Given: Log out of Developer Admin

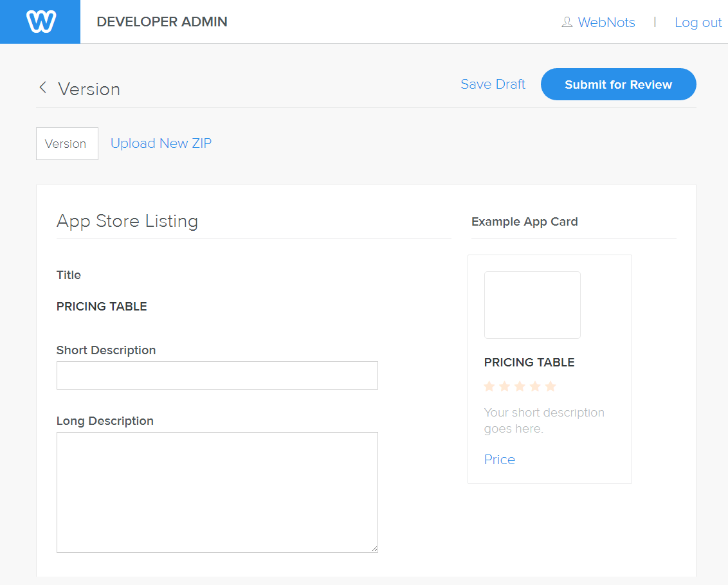Looking at the screenshot, I should (x=698, y=22).
